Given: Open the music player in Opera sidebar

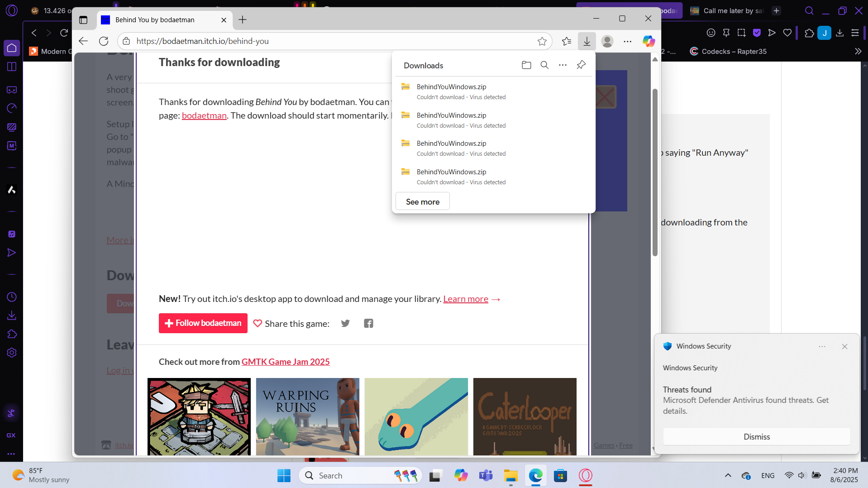Looking at the screenshot, I should [12, 234].
